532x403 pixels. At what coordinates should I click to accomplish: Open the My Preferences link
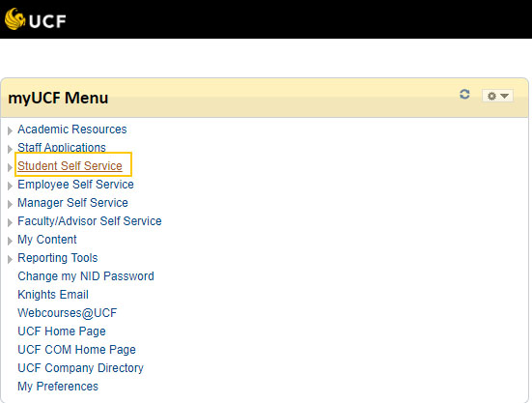click(x=58, y=386)
